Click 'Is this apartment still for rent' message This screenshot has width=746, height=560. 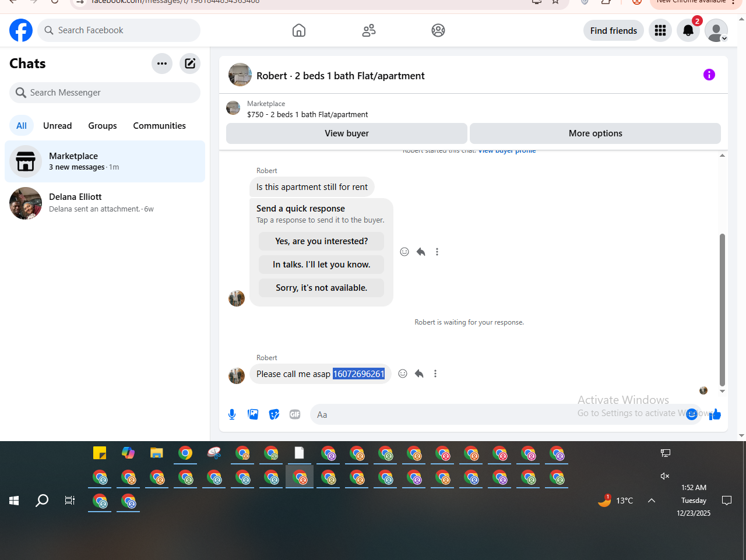[312, 187]
